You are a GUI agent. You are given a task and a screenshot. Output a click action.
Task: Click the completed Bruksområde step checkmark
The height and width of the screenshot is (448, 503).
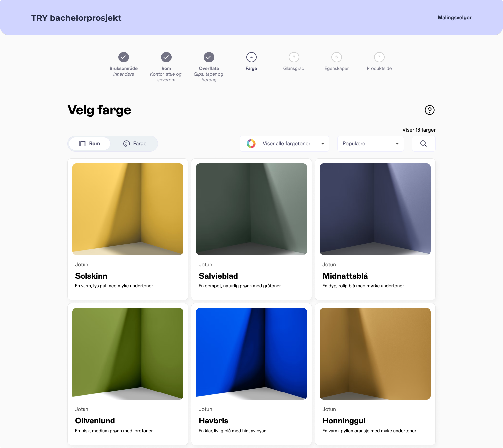point(123,57)
